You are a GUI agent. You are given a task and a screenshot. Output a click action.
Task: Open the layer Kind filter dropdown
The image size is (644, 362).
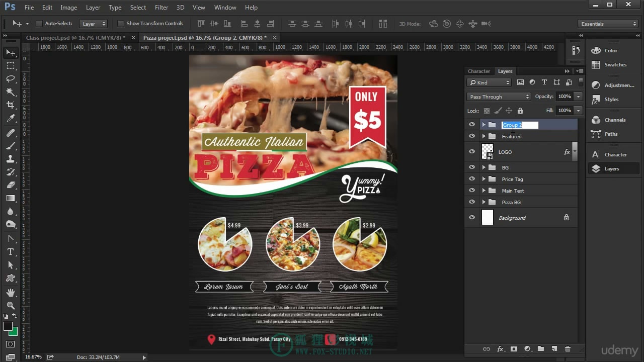coord(489,82)
